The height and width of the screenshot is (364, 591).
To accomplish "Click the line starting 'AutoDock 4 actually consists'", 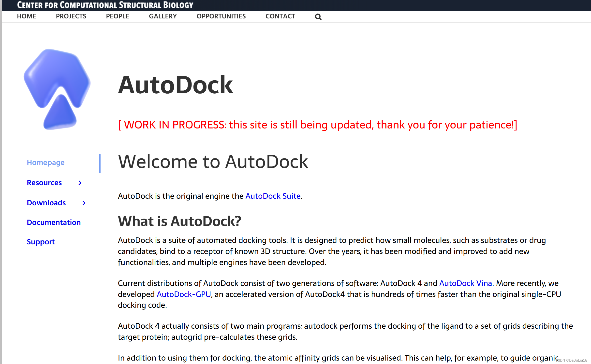I will pos(345,326).
